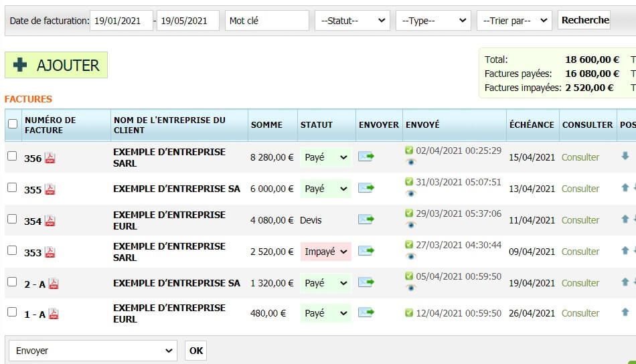
Task: Check the box for invoice 354
Action: 12,219
